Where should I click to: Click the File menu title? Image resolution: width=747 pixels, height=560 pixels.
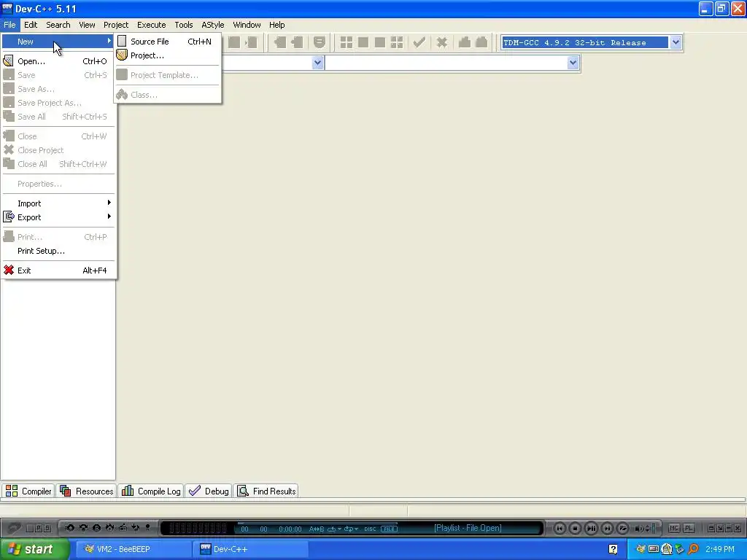click(x=9, y=25)
